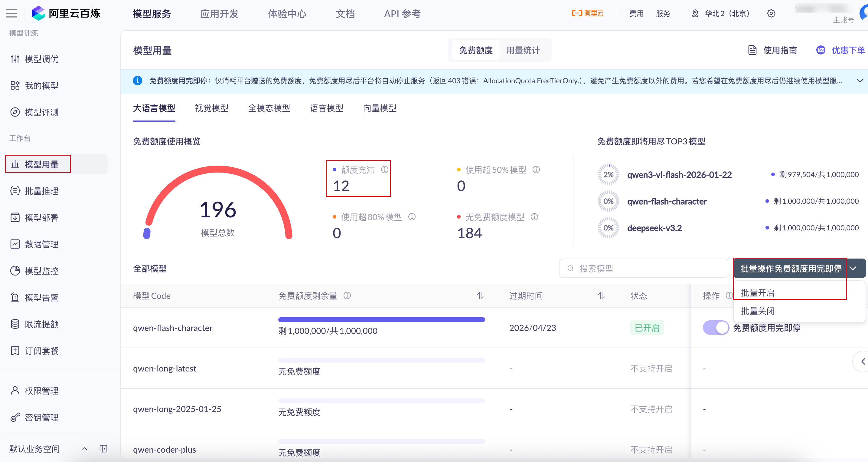
Task: Click the Alibaba Bailian logo
Action: [66, 14]
